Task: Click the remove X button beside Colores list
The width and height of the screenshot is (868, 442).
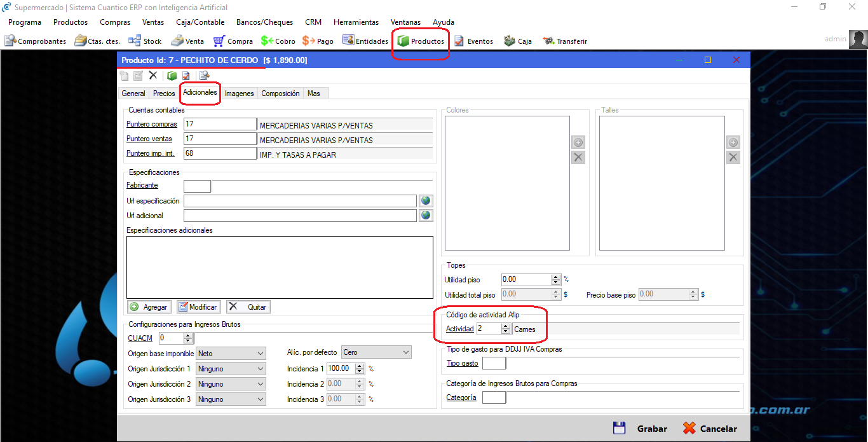Action: [578, 157]
